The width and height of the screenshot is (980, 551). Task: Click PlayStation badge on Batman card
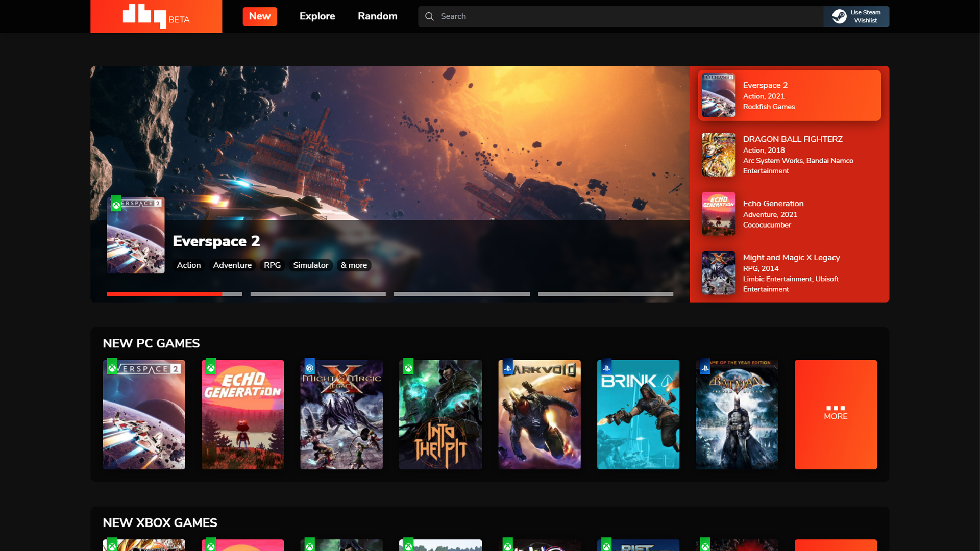point(705,367)
